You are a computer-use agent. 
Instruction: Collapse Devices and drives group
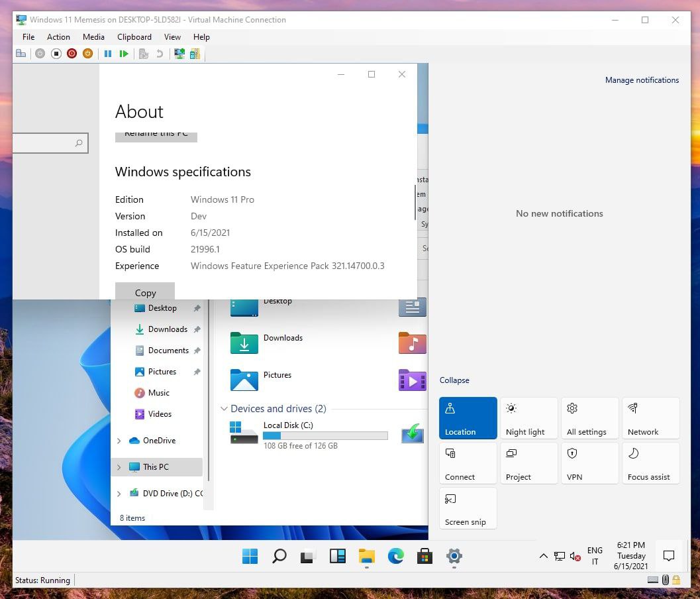[224, 409]
